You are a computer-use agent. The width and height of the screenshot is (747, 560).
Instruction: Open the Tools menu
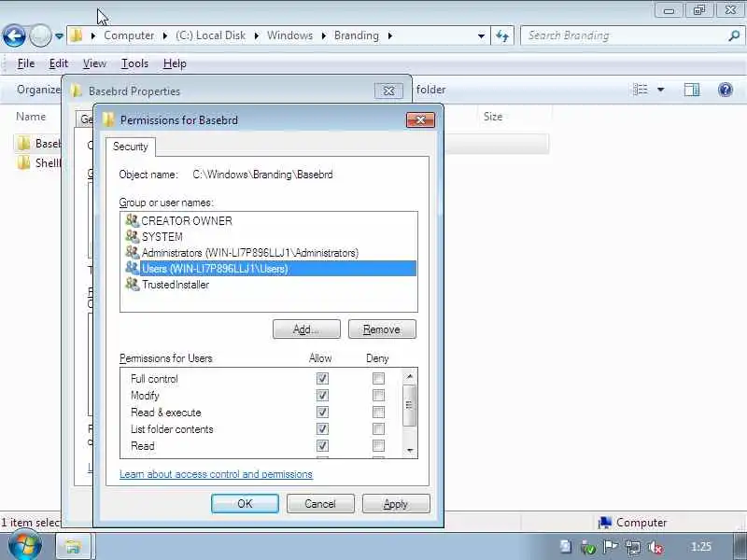134,63
